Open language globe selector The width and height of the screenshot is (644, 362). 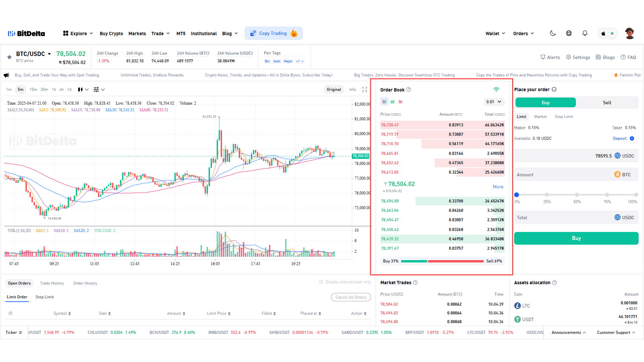[x=569, y=33]
